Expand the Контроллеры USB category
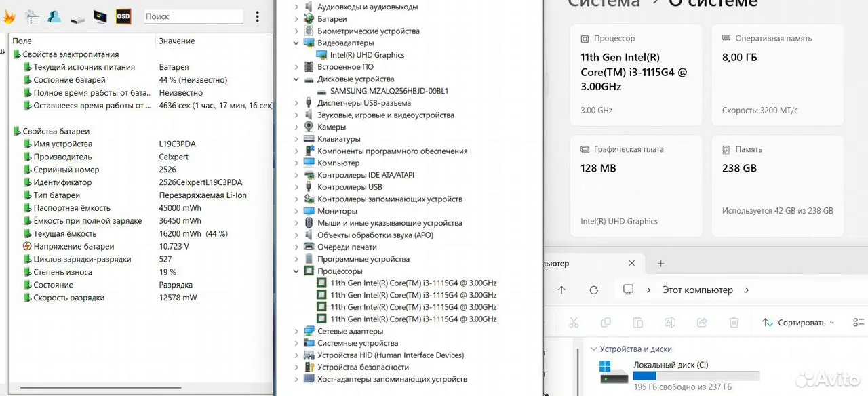The image size is (868, 396). (296, 187)
